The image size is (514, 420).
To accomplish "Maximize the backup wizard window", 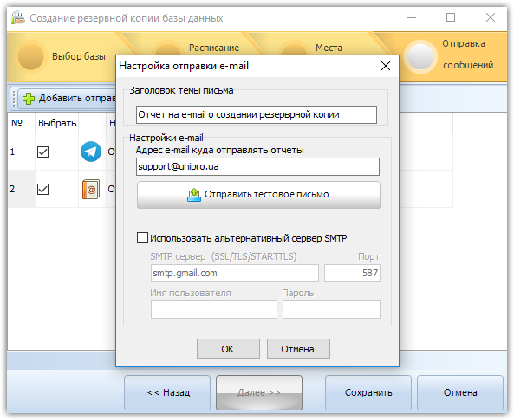I will tap(451, 17).
